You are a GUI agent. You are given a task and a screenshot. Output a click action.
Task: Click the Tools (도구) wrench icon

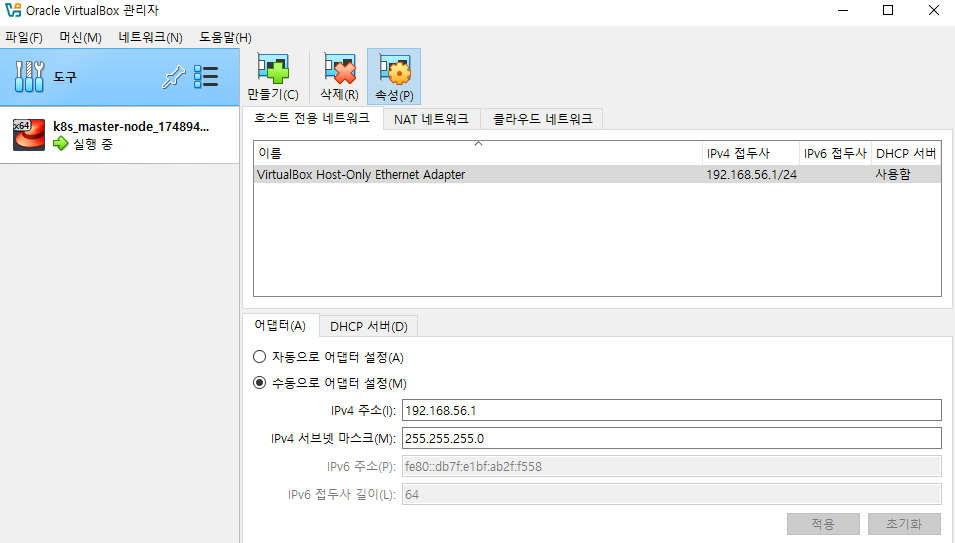29,77
